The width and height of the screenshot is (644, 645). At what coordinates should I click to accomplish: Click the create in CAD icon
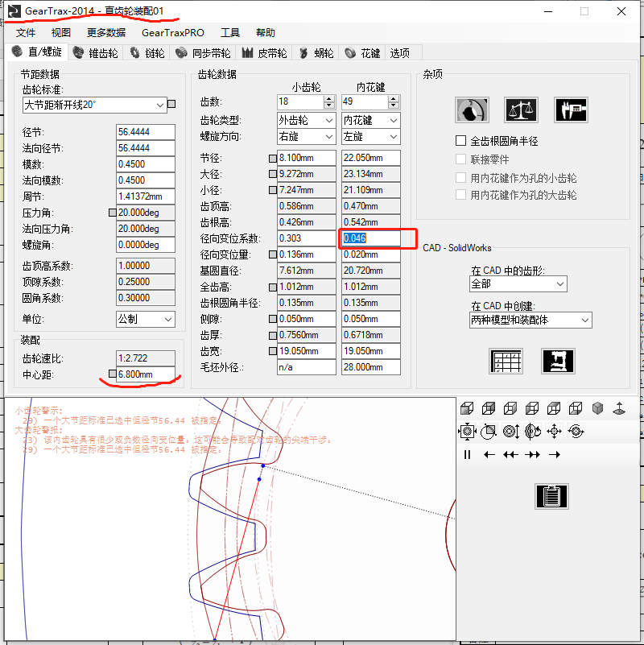558,362
